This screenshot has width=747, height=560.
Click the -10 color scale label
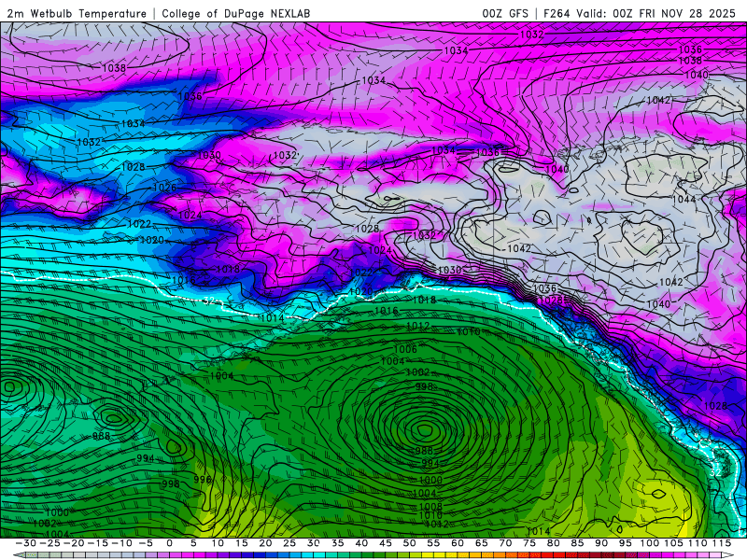121,543
